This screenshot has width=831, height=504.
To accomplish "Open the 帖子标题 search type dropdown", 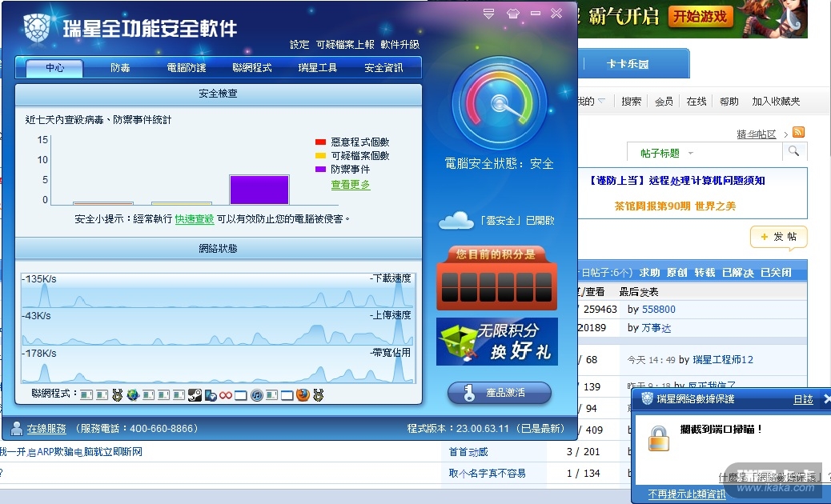I will [x=667, y=153].
